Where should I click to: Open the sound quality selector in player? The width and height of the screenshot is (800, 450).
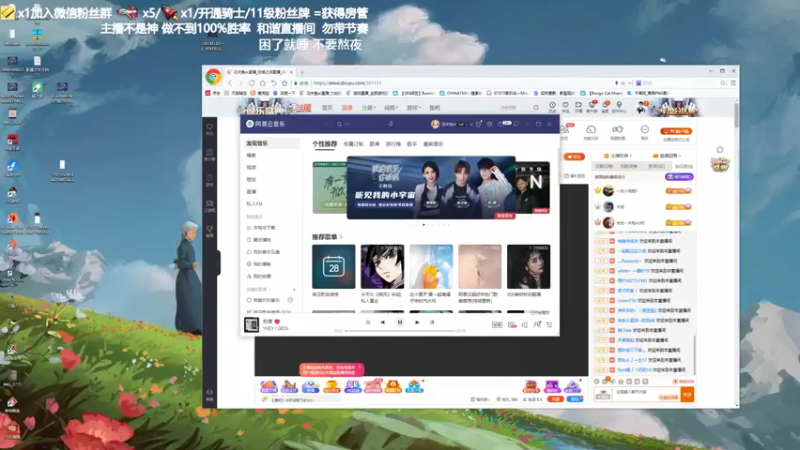click(497, 324)
